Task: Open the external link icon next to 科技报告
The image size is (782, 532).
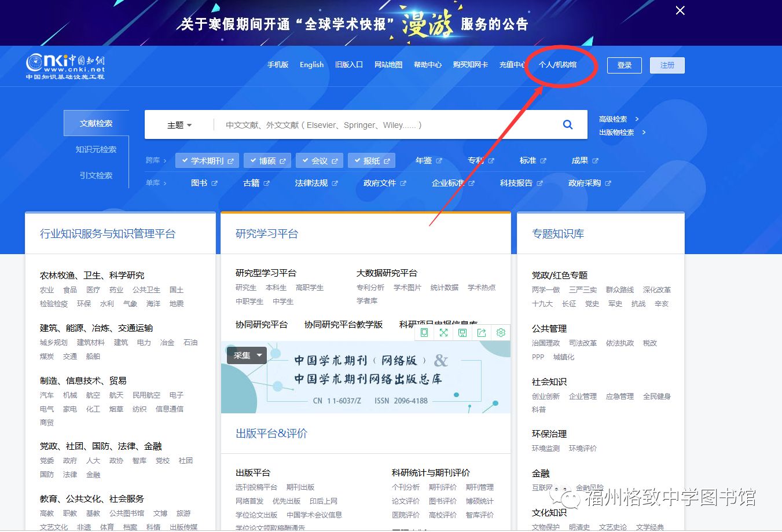Action: click(539, 183)
